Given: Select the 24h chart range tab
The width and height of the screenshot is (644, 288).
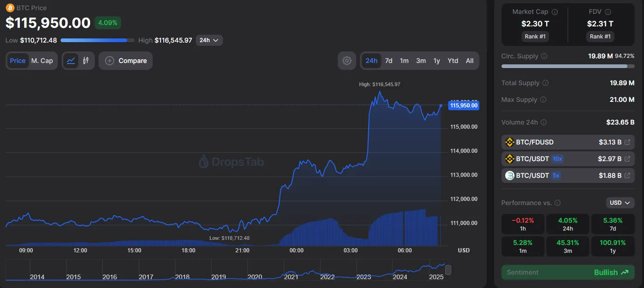Looking at the screenshot, I should tap(372, 61).
